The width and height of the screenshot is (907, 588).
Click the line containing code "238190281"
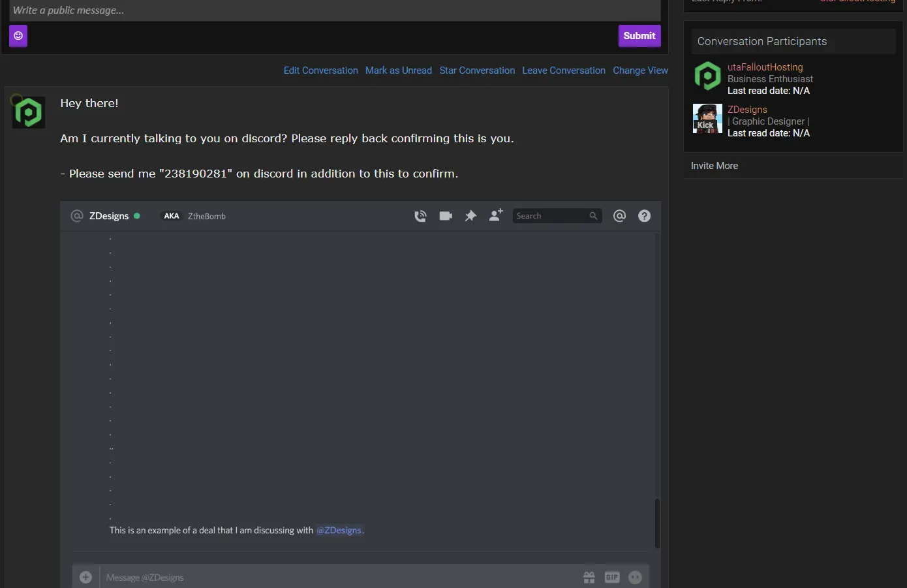tap(259, 174)
